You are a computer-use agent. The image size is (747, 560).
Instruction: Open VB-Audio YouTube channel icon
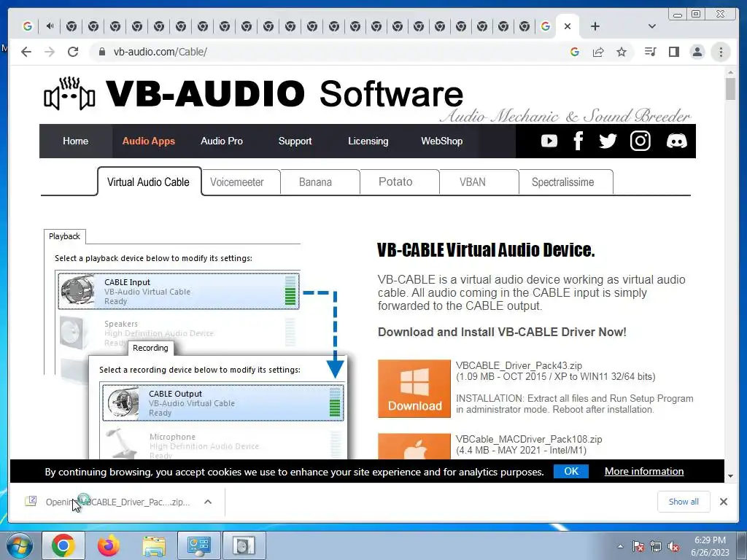[x=549, y=141]
